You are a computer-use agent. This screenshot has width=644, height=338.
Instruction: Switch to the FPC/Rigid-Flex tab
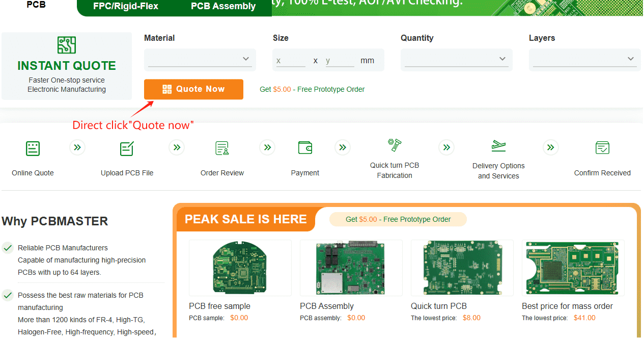126,7
